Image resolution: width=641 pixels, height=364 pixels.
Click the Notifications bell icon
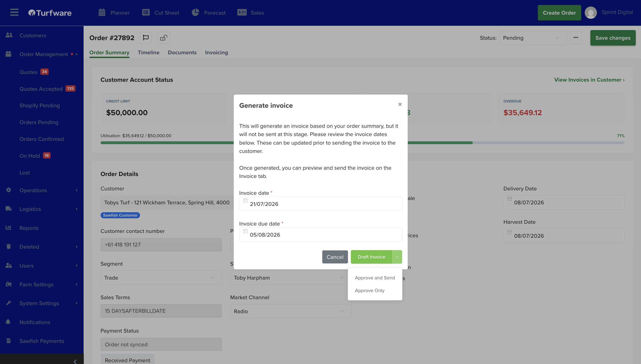(8, 322)
